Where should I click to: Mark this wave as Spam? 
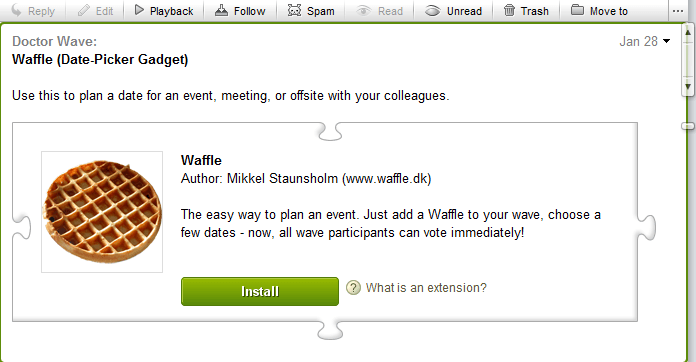point(311,11)
